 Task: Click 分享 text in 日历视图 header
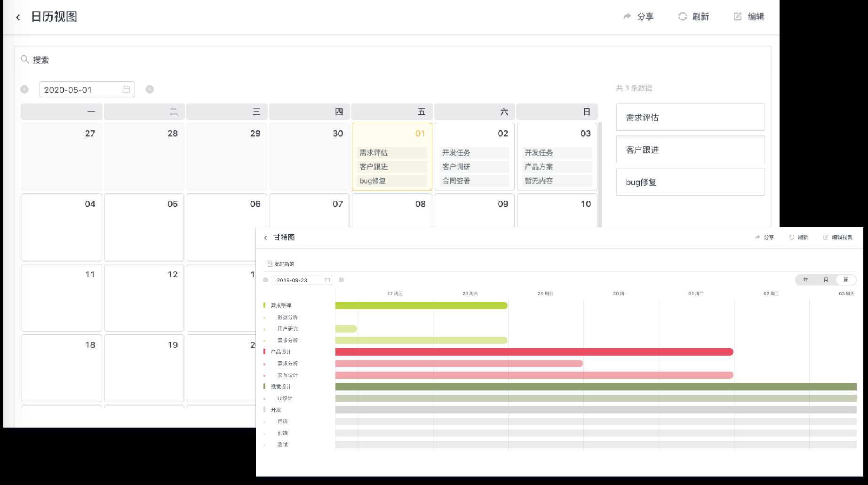pos(645,16)
